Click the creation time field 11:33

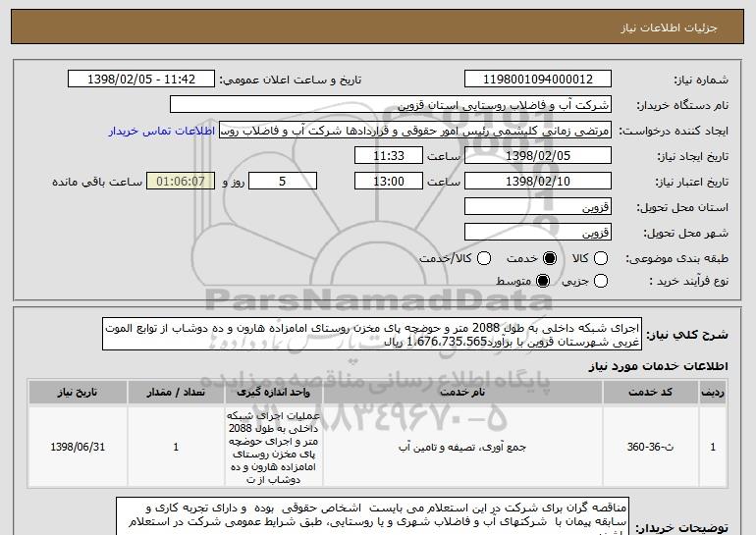coord(389,156)
